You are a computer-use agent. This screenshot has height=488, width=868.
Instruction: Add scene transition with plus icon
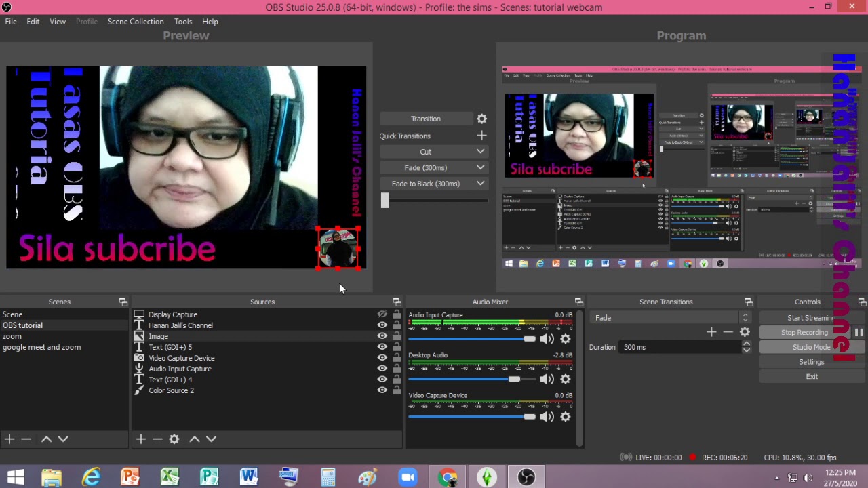click(x=711, y=332)
